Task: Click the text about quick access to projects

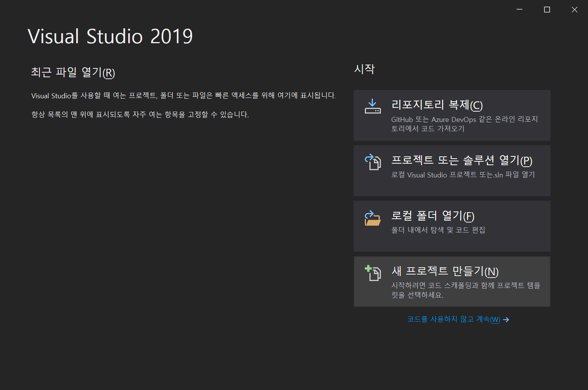Action: pyautogui.click(x=183, y=96)
